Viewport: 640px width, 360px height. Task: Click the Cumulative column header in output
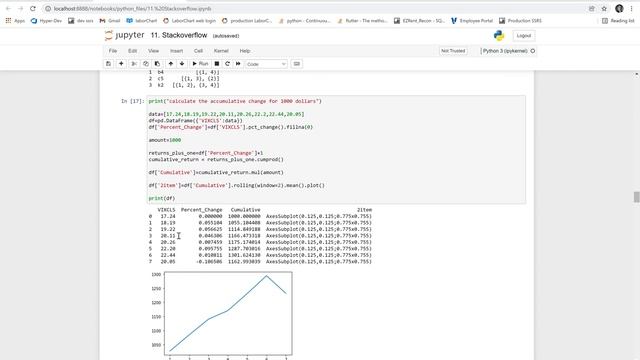coord(245,210)
